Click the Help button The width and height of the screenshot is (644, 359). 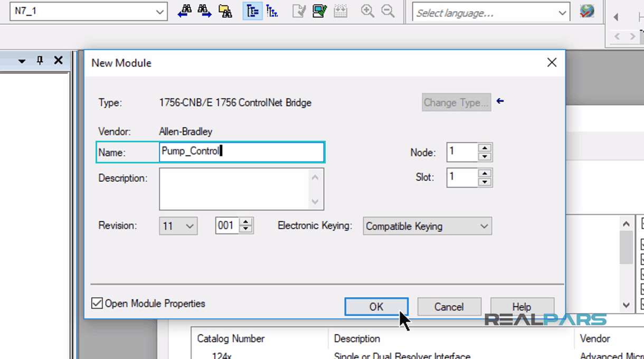522,307
